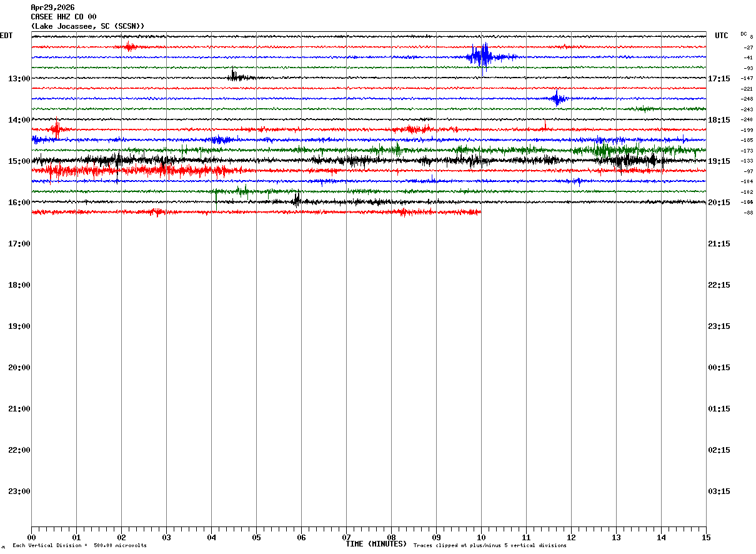Click the DC column header
Screen dimensions: 756x554
tap(744, 34)
